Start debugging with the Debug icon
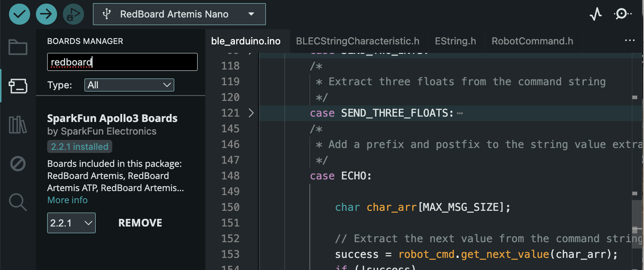The height and width of the screenshot is (270, 644). pyautogui.click(x=73, y=14)
